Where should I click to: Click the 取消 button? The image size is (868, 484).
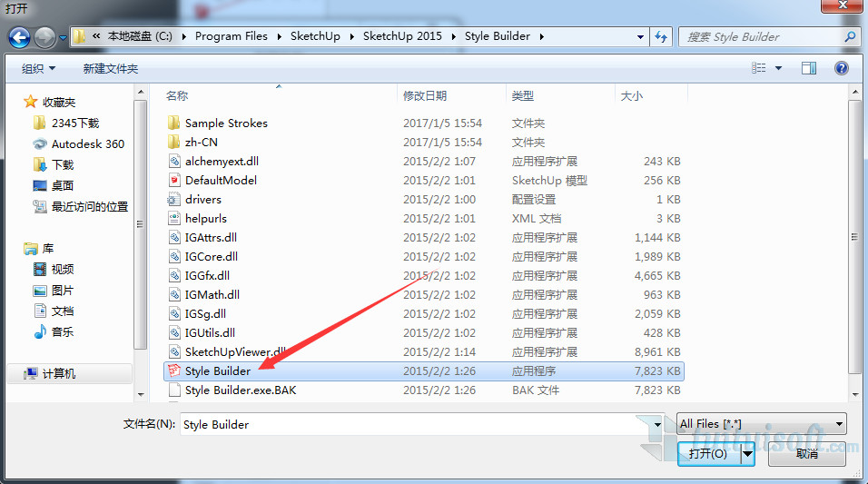point(807,453)
